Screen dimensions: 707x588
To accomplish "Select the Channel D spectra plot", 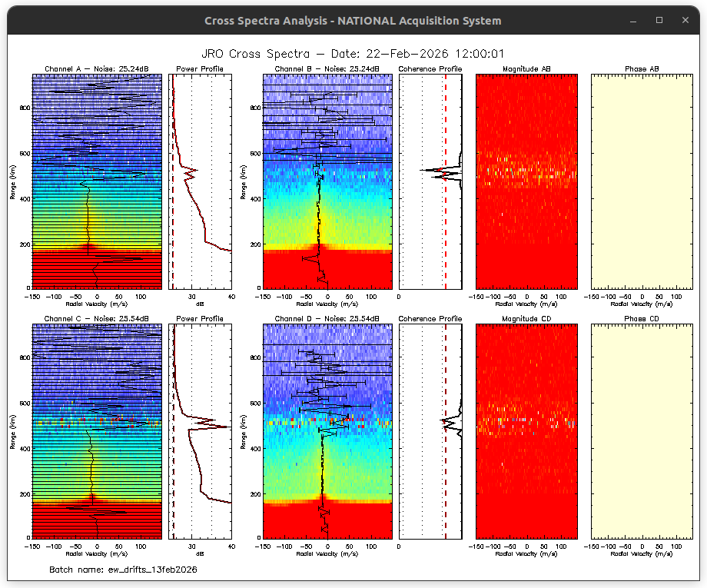I will [327, 430].
